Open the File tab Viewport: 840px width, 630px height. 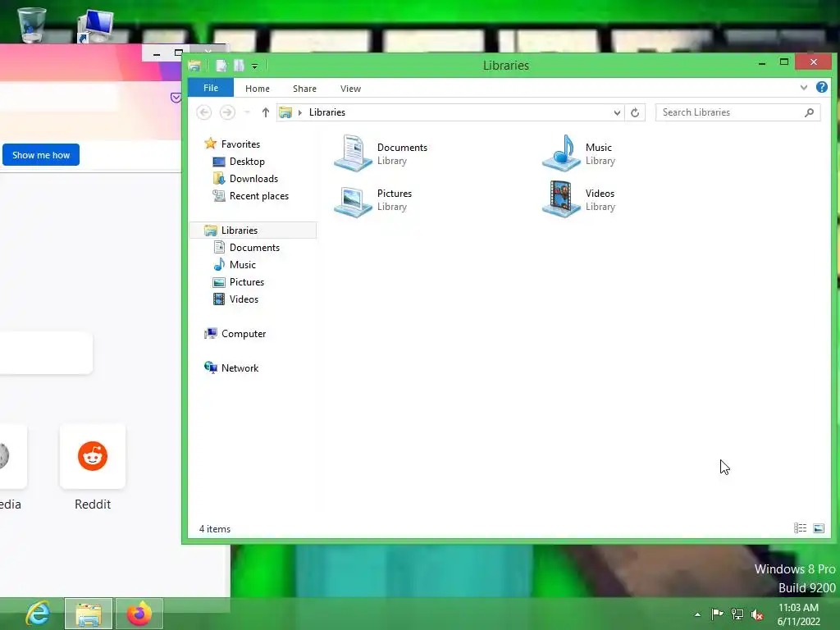point(211,88)
